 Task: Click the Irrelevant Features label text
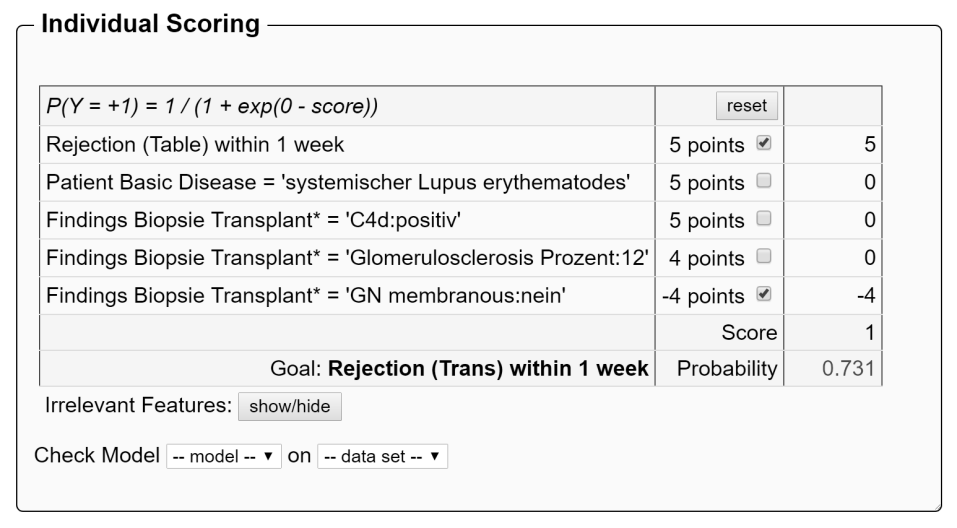point(137,406)
